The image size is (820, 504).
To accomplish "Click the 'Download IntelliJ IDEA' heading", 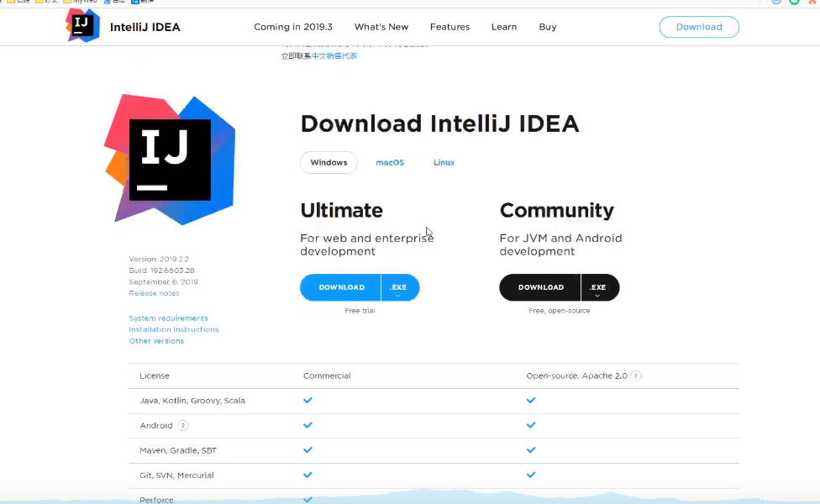I will tap(439, 124).
